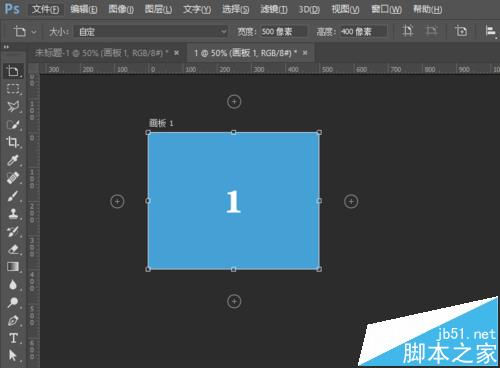Close the '1 @ 50%' document tab
The height and width of the screenshot is (368, 500).
[x=305, y=53]
